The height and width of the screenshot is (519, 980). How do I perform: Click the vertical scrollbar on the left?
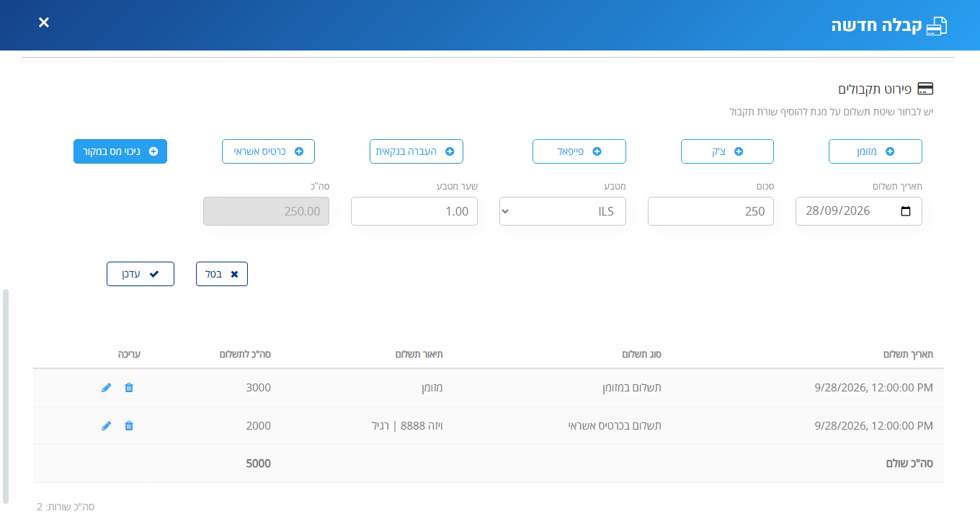click(6, 396)
